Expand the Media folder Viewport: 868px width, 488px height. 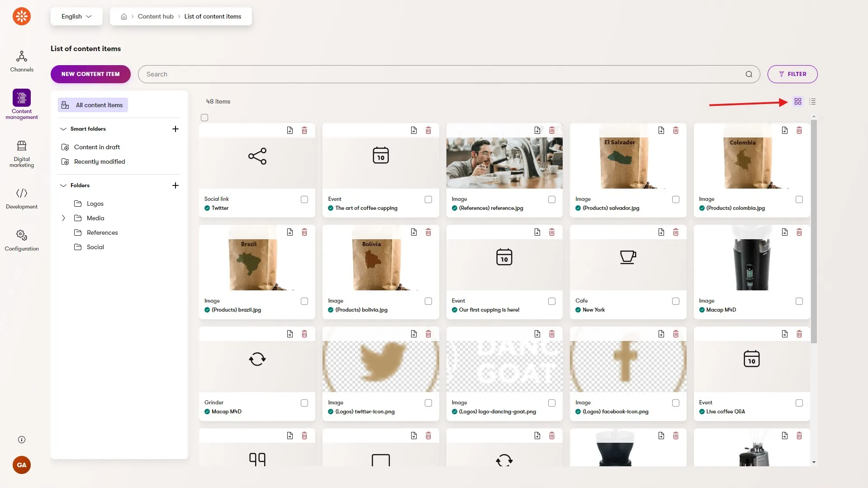click(63, 218)
